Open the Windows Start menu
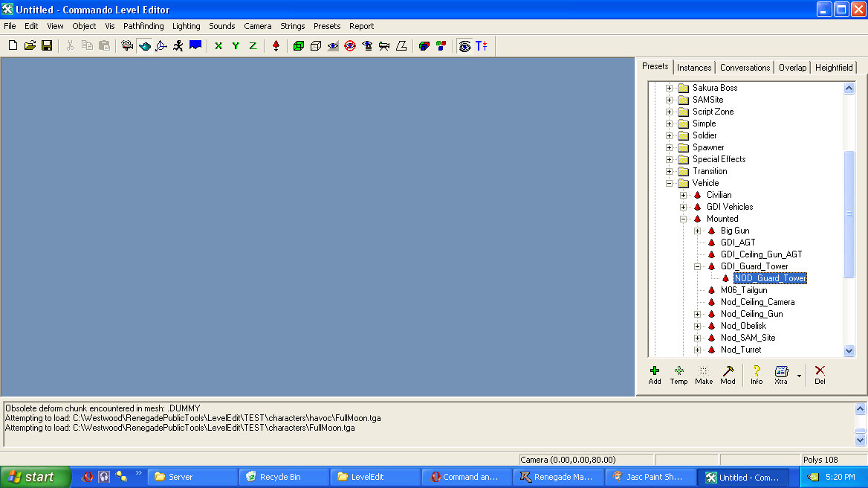 pyautogui.click(x=36, y=477)
